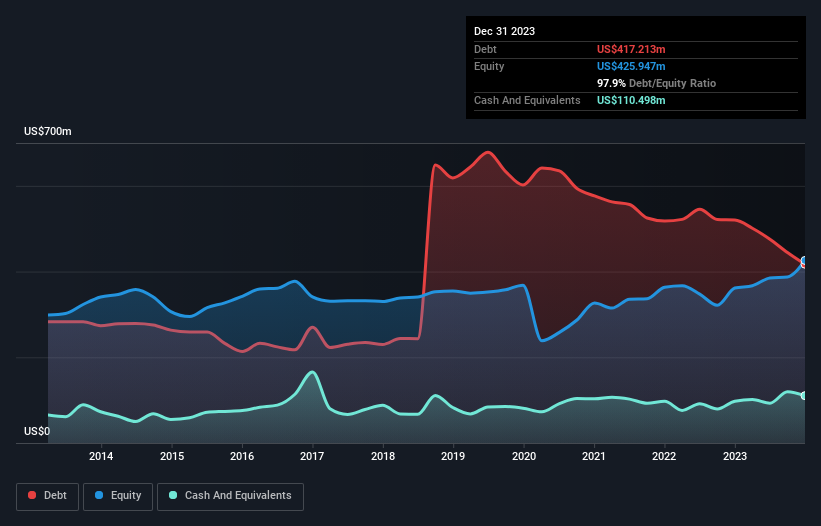
Task: Click the 2020 x-axis label
Action: pyautogui.click(x=524, y=456)
